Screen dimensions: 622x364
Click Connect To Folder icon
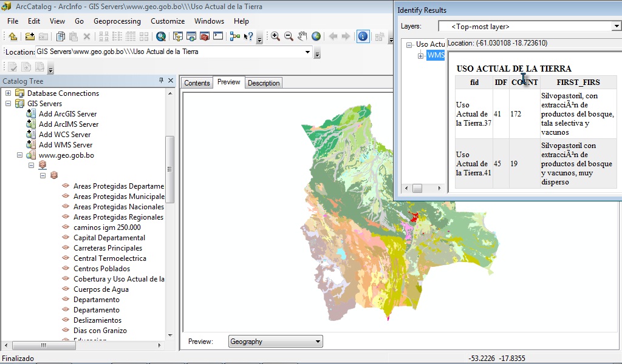(30, 36)
